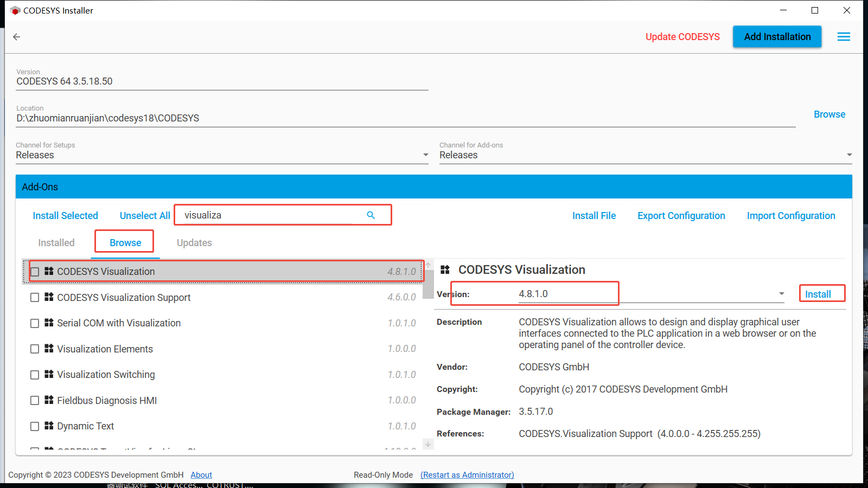The width and height of the screenshot is (868, 488).
Task: Switch to the Installed tab
Action: [56, 243]
